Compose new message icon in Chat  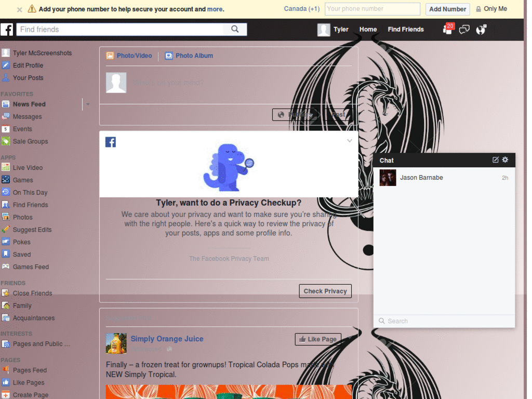pos(495,160)
